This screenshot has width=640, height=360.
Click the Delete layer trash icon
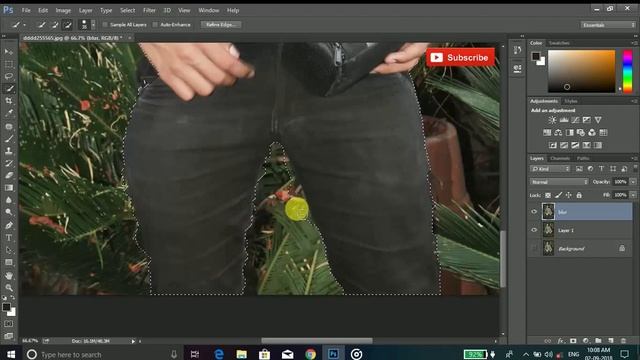[x=623, y=340]
